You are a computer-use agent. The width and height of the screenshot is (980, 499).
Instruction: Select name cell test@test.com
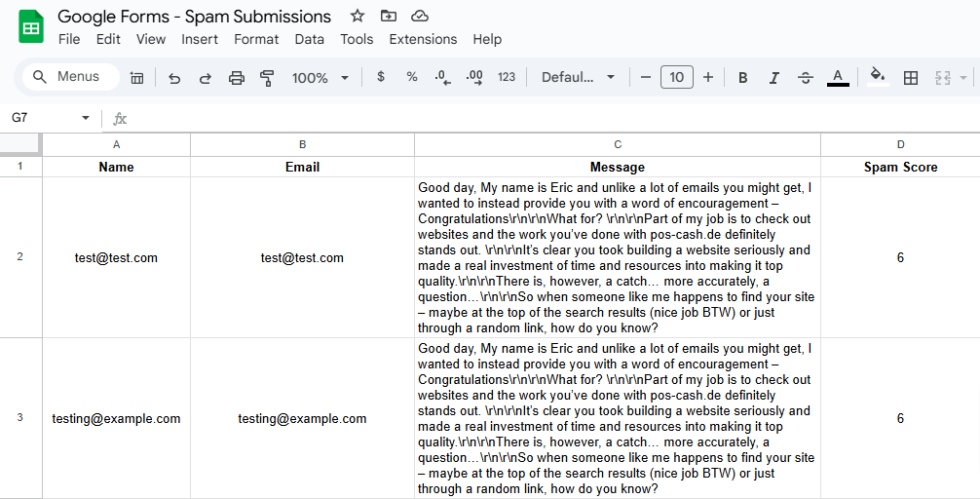[116, 257]
